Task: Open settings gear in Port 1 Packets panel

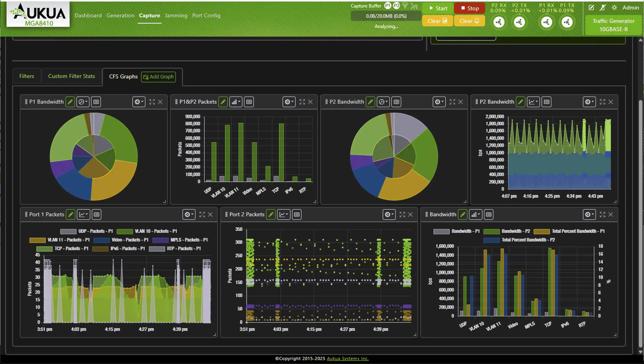Action: click(x=189, y=215)
